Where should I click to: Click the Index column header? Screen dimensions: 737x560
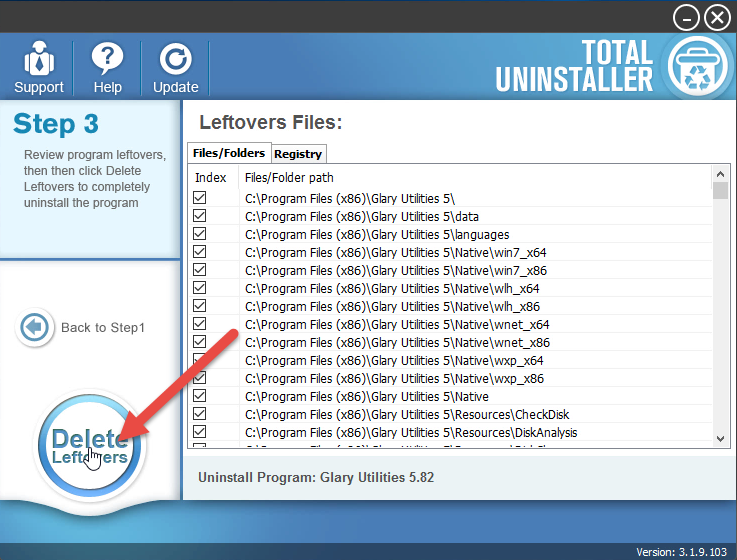(211, 178)
